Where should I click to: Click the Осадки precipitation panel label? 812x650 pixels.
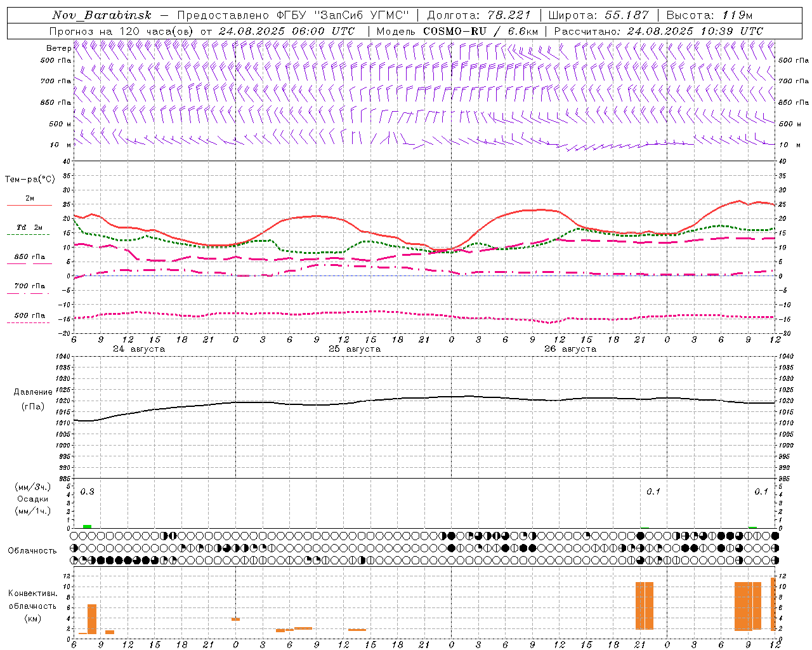click(x=32, y=499)
